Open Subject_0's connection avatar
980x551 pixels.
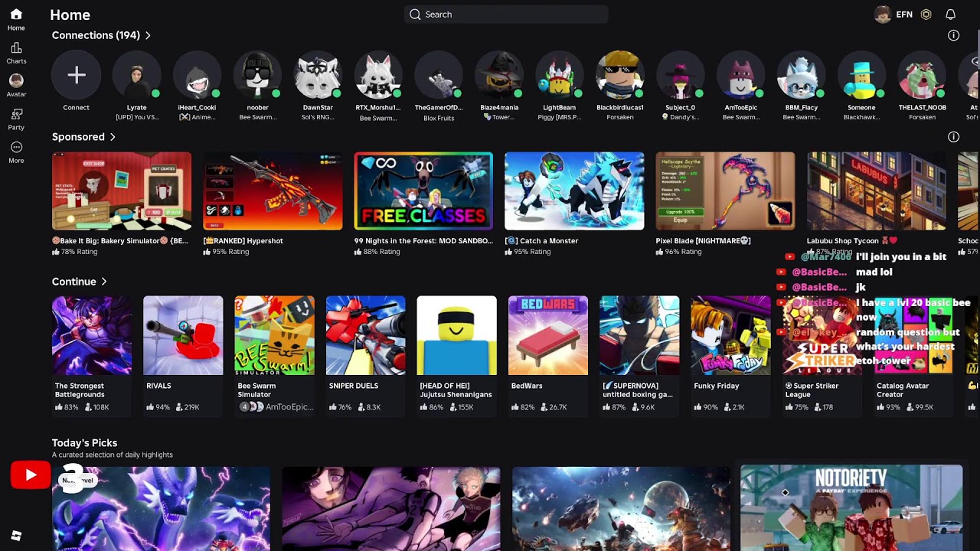click(x=681, y=75)
